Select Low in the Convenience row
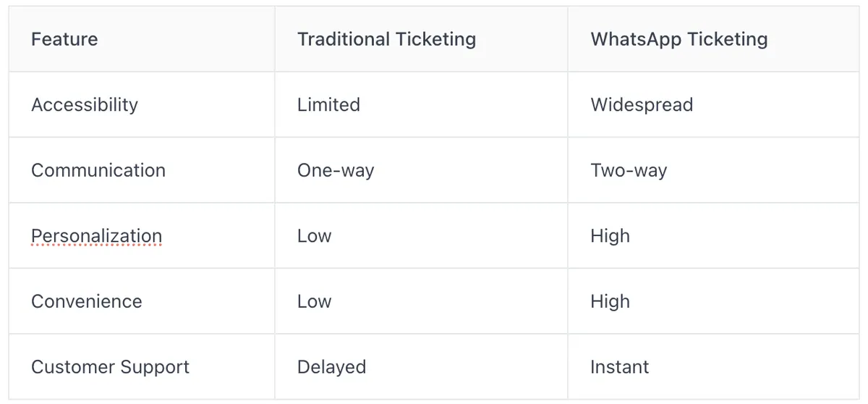The height and width of the screenshot is (404, 868). (314, 301)
